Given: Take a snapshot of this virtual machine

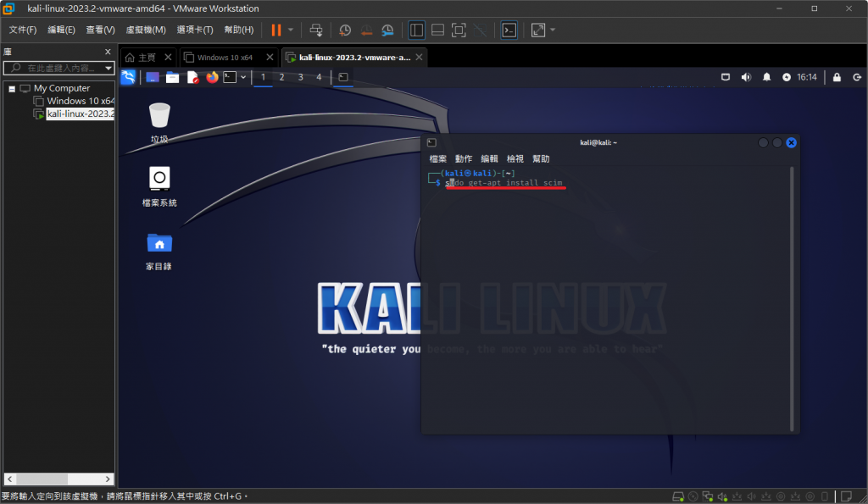Looking at the screenshot, I should [344, 30].
